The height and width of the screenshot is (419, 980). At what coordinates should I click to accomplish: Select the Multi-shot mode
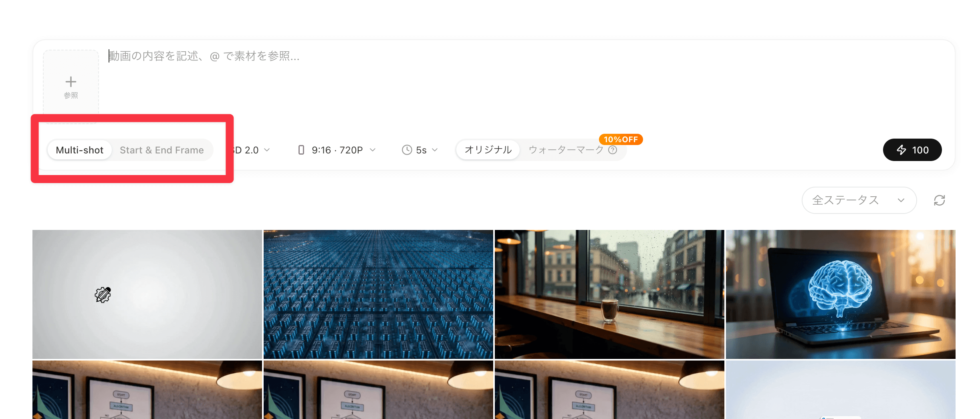80,150
